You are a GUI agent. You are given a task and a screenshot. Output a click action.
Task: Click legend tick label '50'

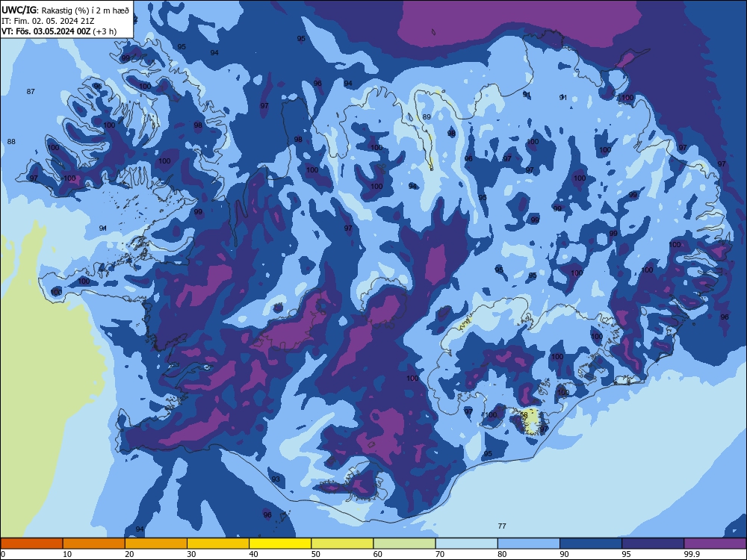point(315,554)
